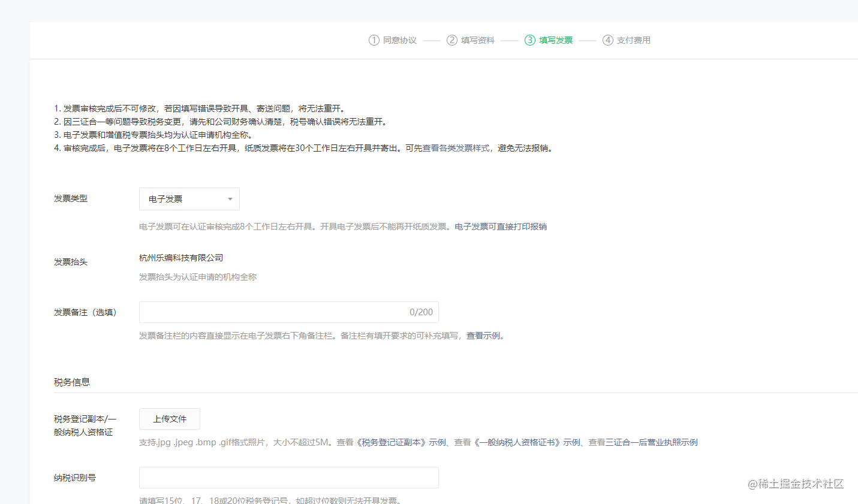The width and height of the screenshot is (858, 504).
Task: Click the 0/200 character counter
Action: 421,312
